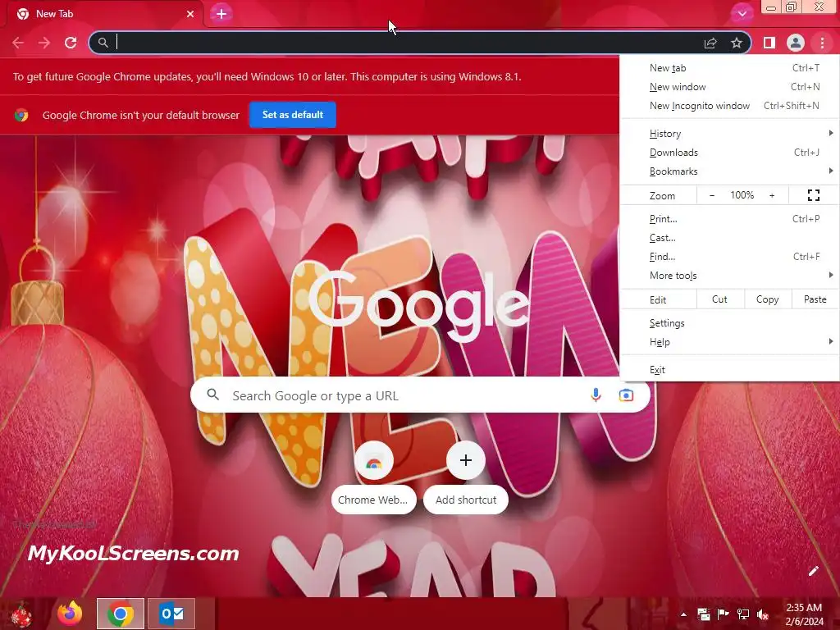Click Find... in the Chrome menu
840x630 pixels.
[729, 257]
